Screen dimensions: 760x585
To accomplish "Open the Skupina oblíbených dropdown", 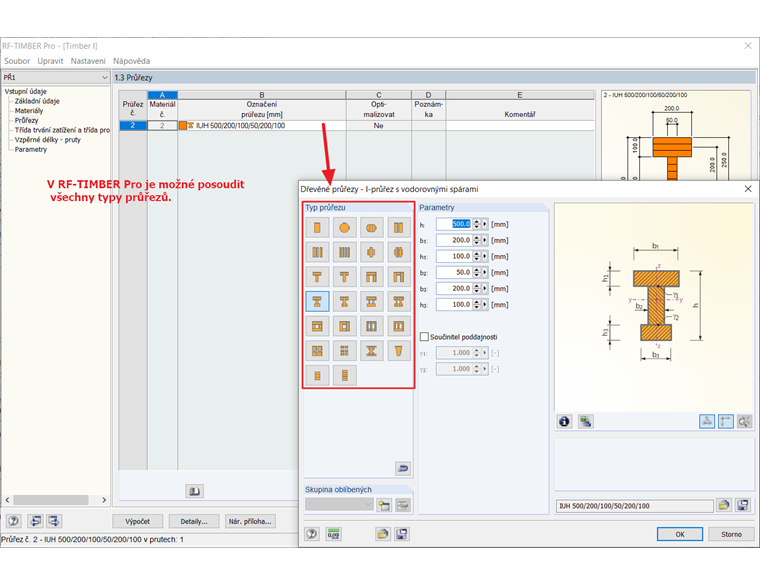I will click(x=368, y=505).
